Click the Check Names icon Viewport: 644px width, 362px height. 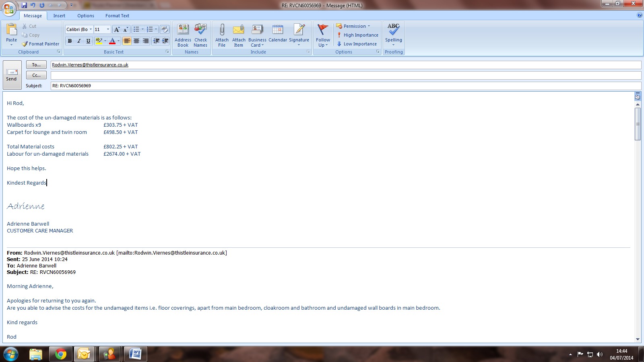point(200,30)
